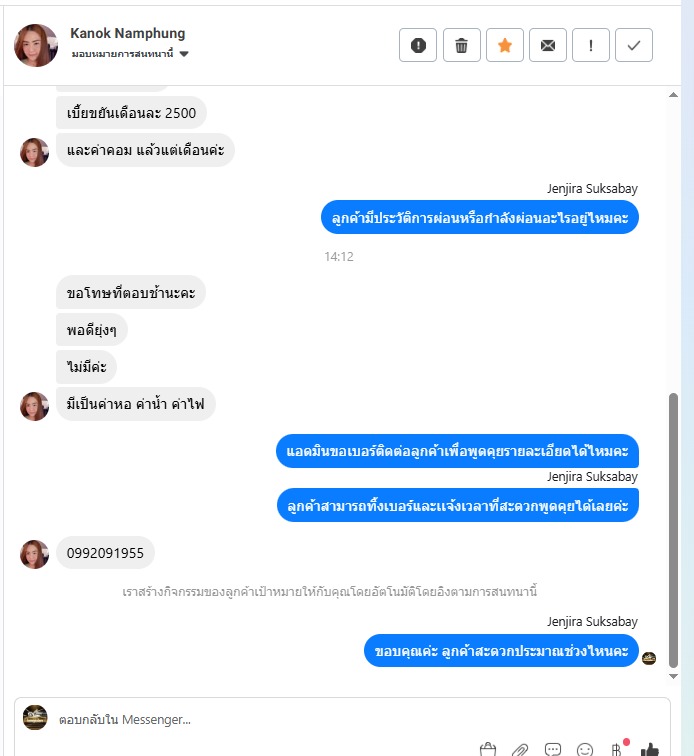Flag conversation as priority with exclamation mark
Screen dimensions: 694x756
[591, 45]
